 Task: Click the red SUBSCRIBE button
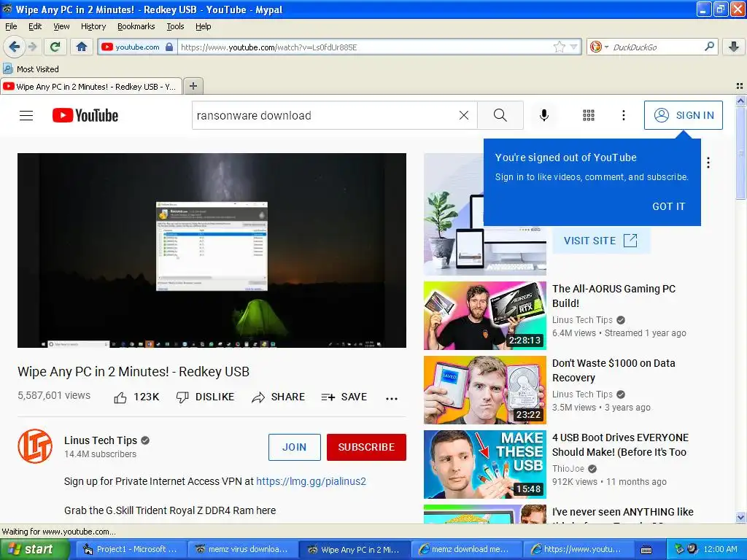click(x=366, y=447)
